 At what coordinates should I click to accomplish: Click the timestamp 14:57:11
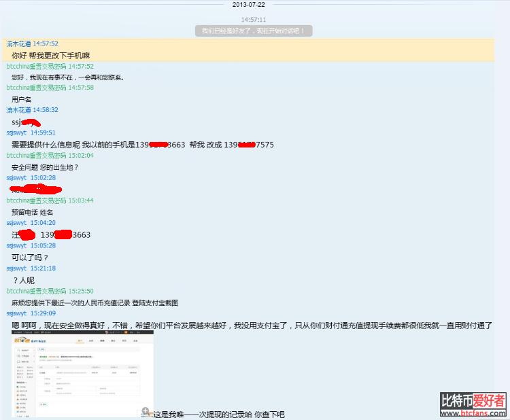click(254, 20)
